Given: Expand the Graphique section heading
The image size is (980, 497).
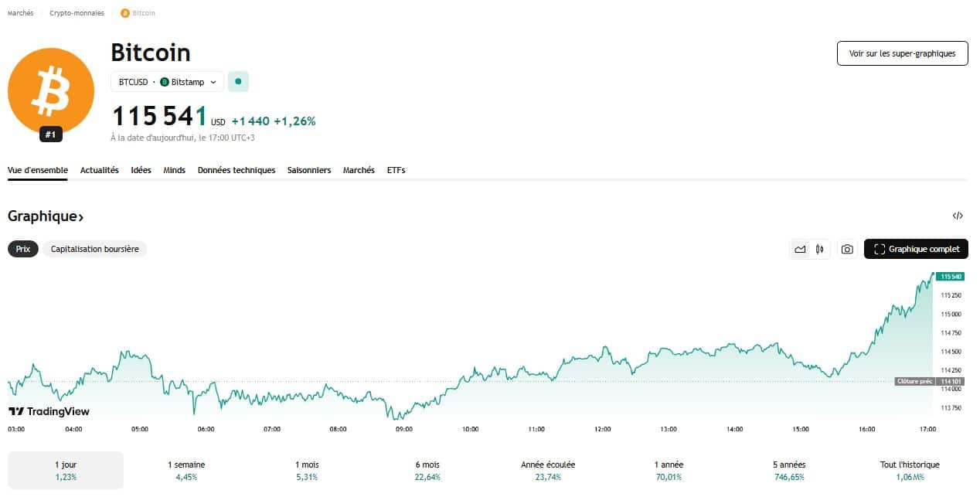Looking at the screenshot, I should pyautogui.click(x=46, y=216).
